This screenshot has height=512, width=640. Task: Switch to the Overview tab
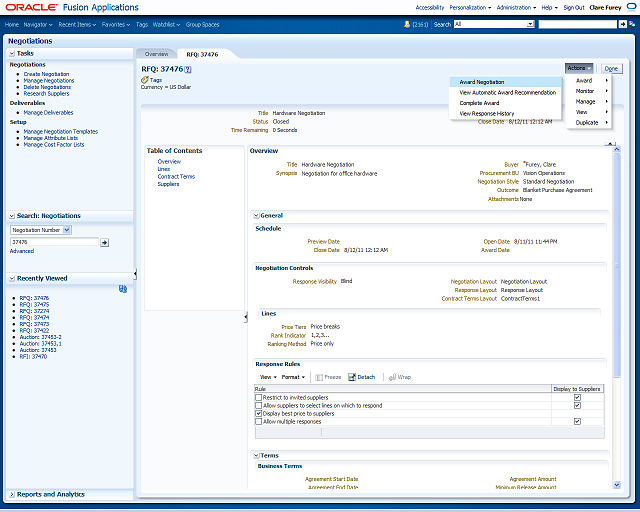(x=156, y=54)
